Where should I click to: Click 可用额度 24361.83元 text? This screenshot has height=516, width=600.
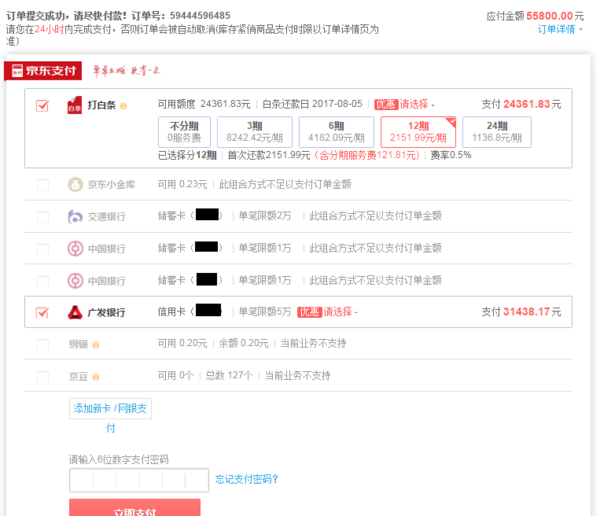204,104
